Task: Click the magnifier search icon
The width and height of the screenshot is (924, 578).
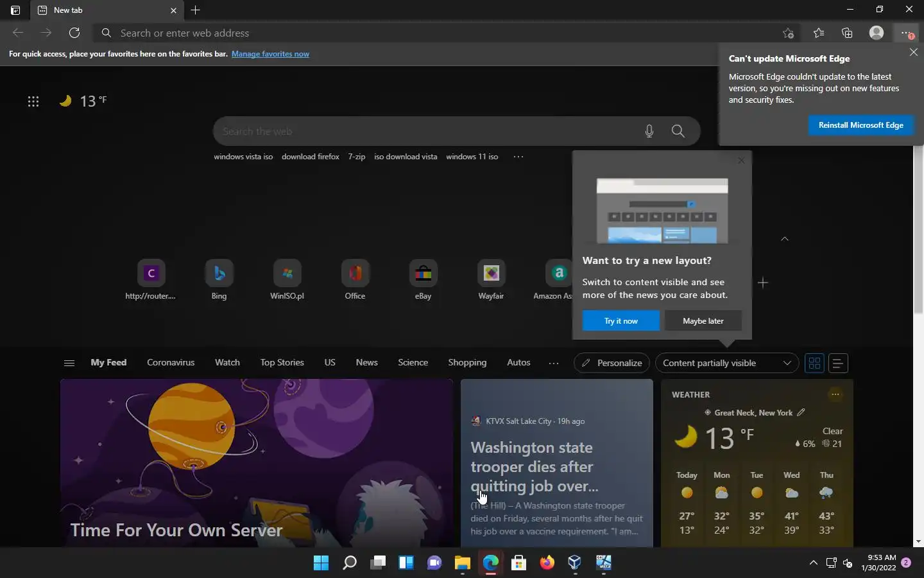Action: click(678, 131)
